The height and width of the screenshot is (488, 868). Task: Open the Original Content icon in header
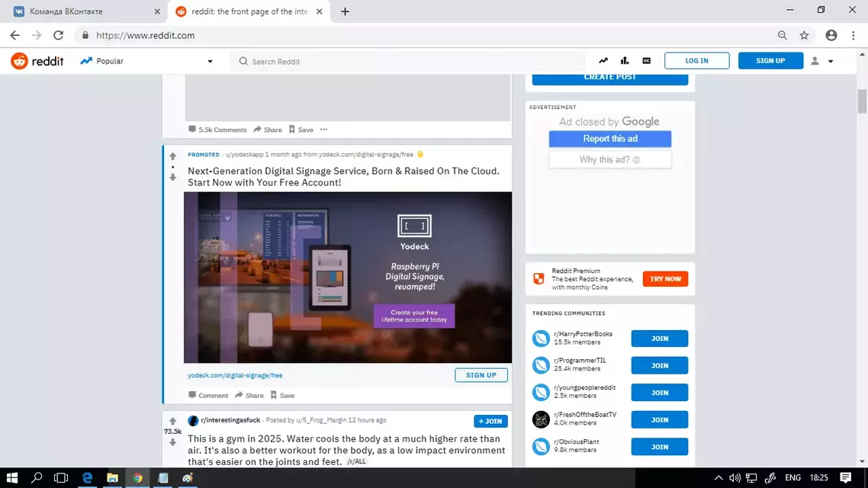(646, 61)
